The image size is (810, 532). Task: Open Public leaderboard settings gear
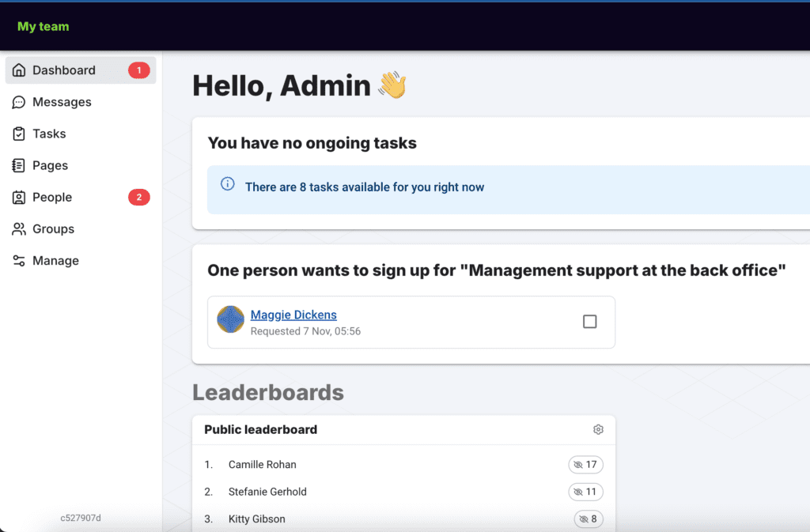tap(598, 429)
